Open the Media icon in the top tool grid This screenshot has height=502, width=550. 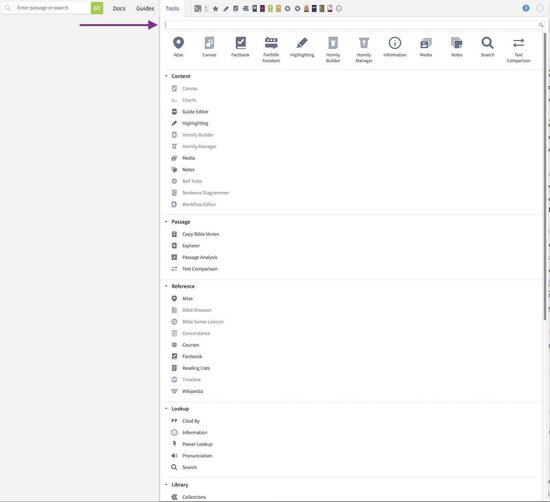pyautogui.click(x=426, y=47)
